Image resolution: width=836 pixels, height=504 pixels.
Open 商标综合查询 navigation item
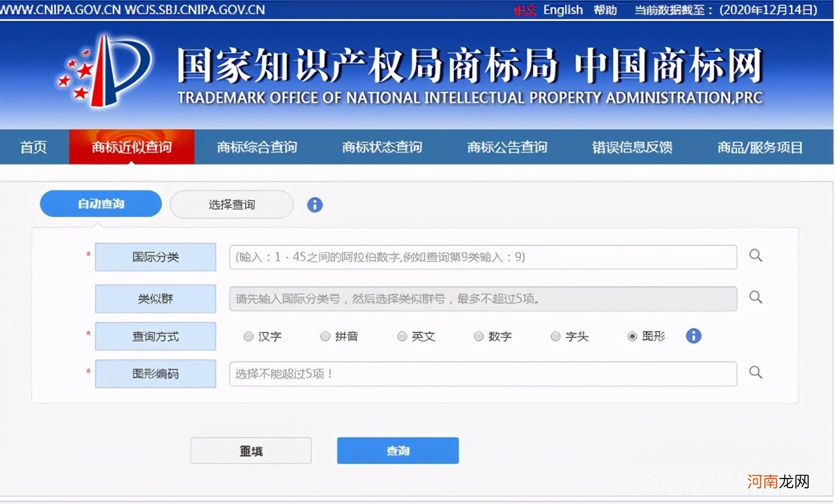click(x=257, y=148)
